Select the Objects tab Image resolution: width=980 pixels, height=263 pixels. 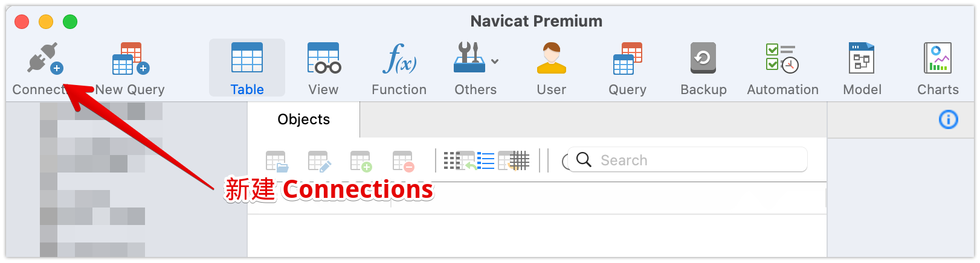pos(303,119)
